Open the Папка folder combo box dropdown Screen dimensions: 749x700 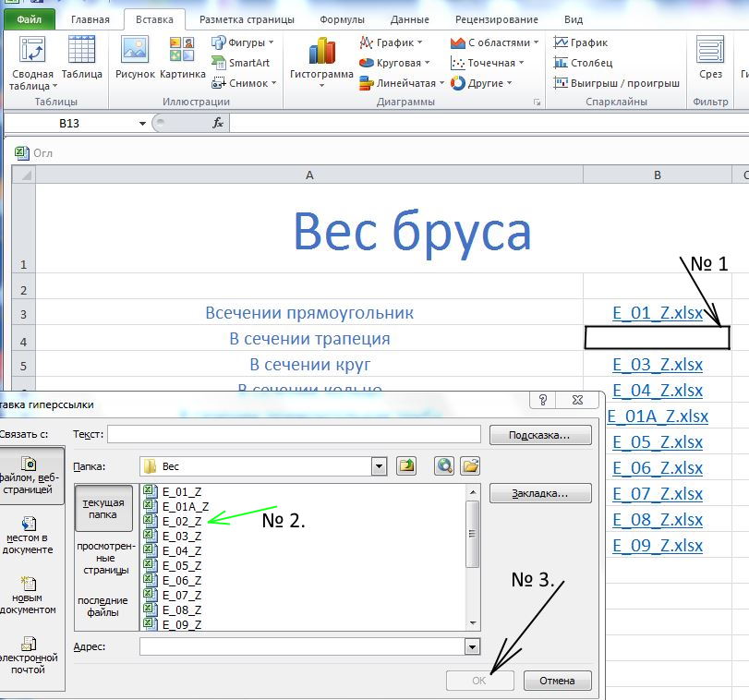point(379,466)
